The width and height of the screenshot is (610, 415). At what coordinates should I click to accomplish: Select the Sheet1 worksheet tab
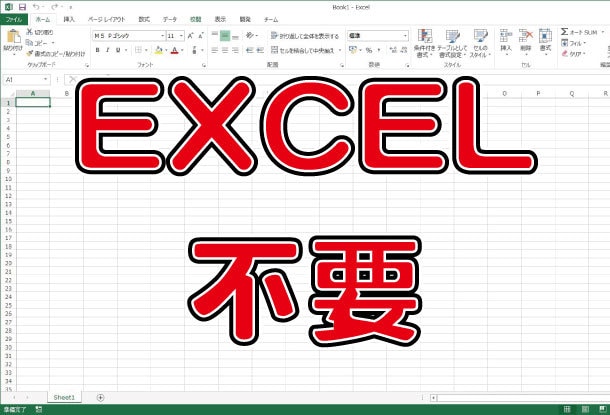(x=64, y=397)
